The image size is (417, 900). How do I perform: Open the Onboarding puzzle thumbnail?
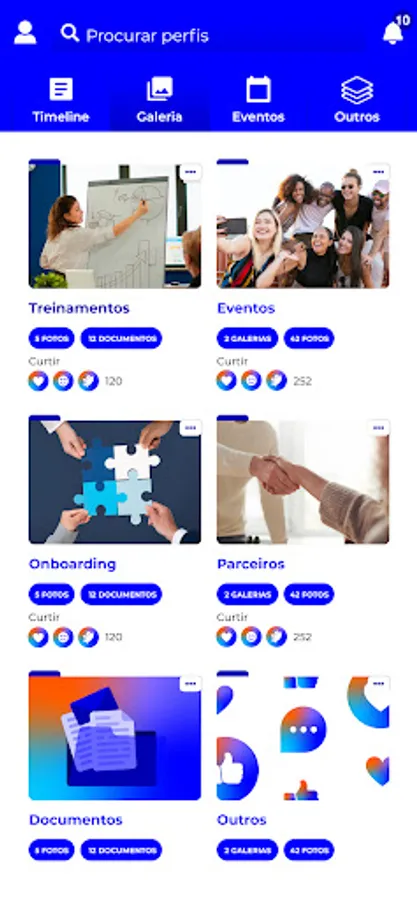[x=115, y=482]
